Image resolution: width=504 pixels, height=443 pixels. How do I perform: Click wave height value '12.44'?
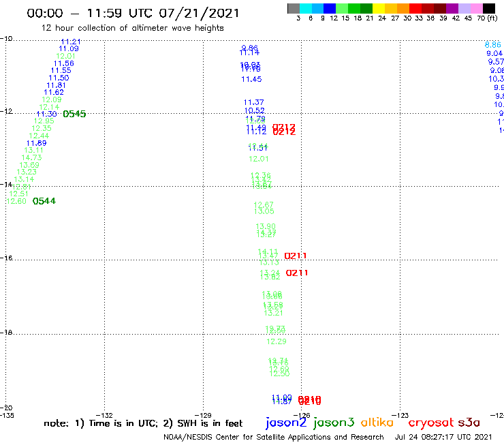[x=39, y=136]
